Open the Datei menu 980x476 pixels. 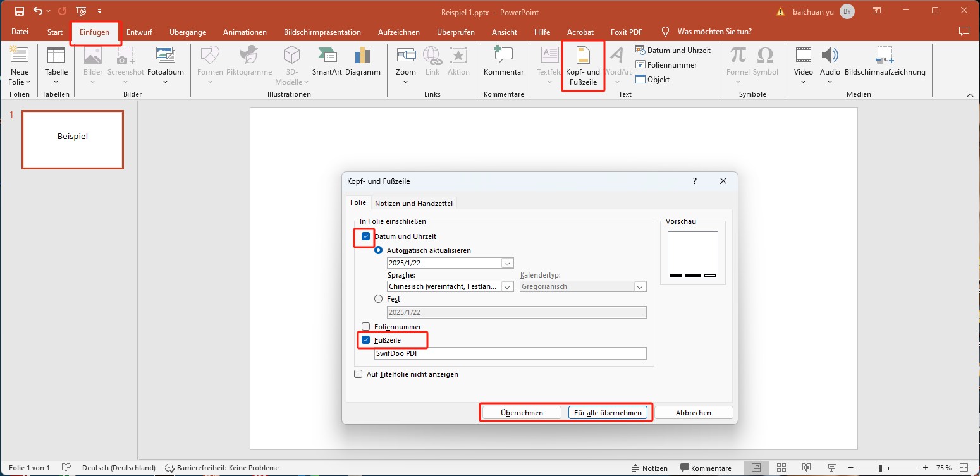point(20,32)
